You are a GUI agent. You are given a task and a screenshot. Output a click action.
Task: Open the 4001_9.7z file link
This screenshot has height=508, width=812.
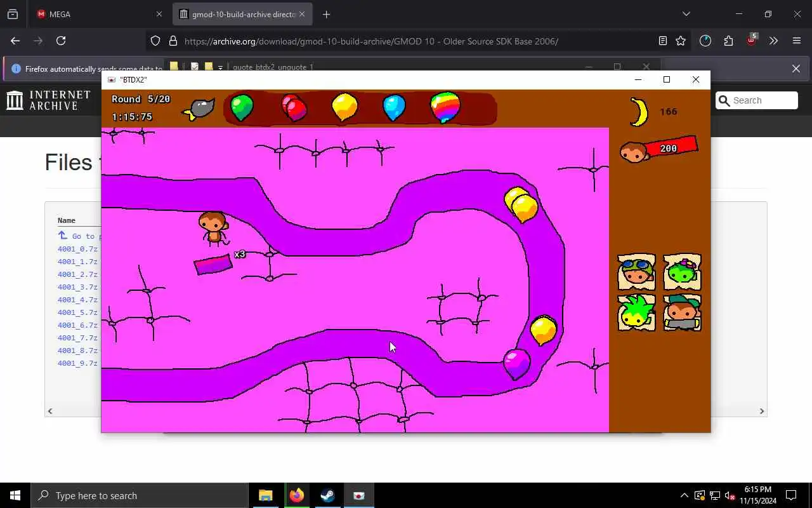coord(77,363)
